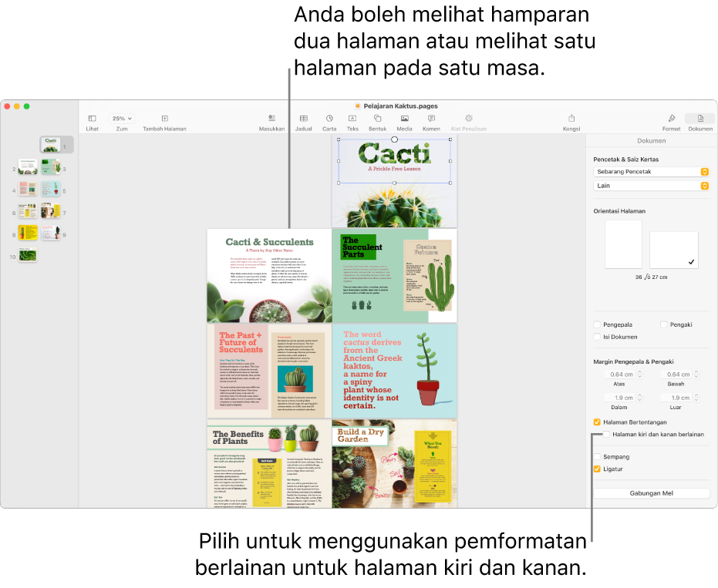Click the cactus image on cover page

(394, 206)
